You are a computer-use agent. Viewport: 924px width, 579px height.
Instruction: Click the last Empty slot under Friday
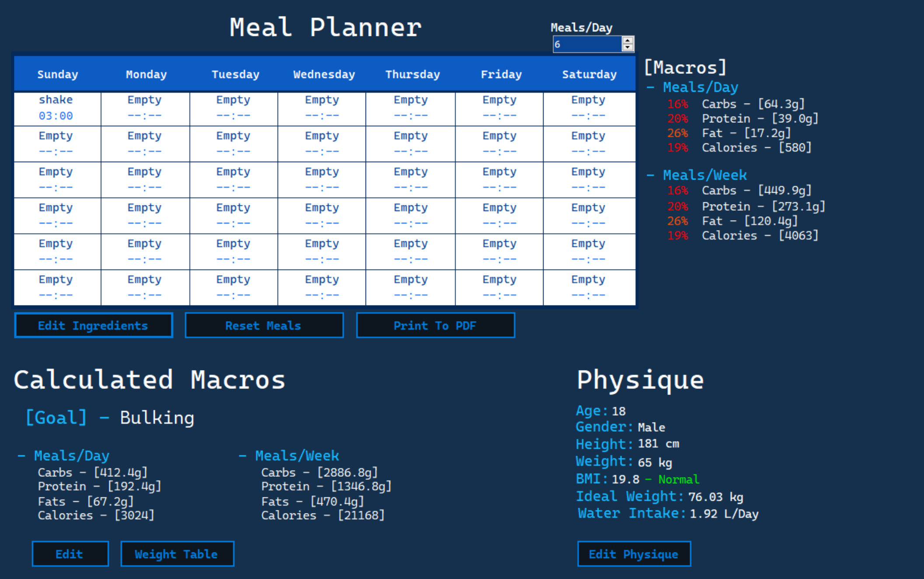click(x=499, y=286)
